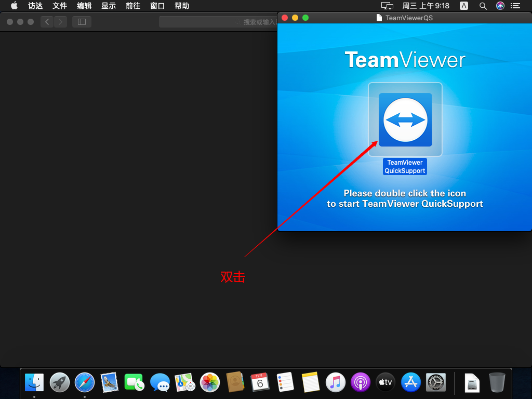Open FaceTime in the Dock
The width and height of the screenshot is (532, 399).
135,383
